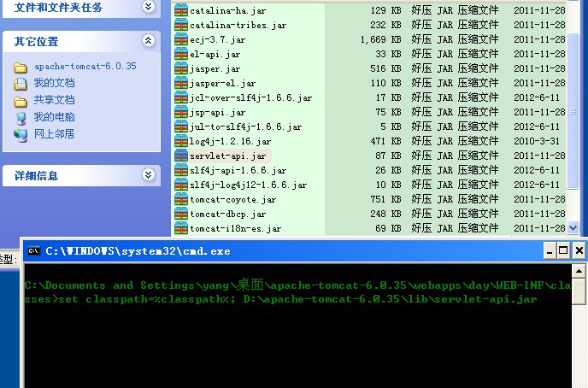Expand the 详细信息 panel
Viewport: 588px width, 388px height.
pyautogui.click(x=149, y=174)
